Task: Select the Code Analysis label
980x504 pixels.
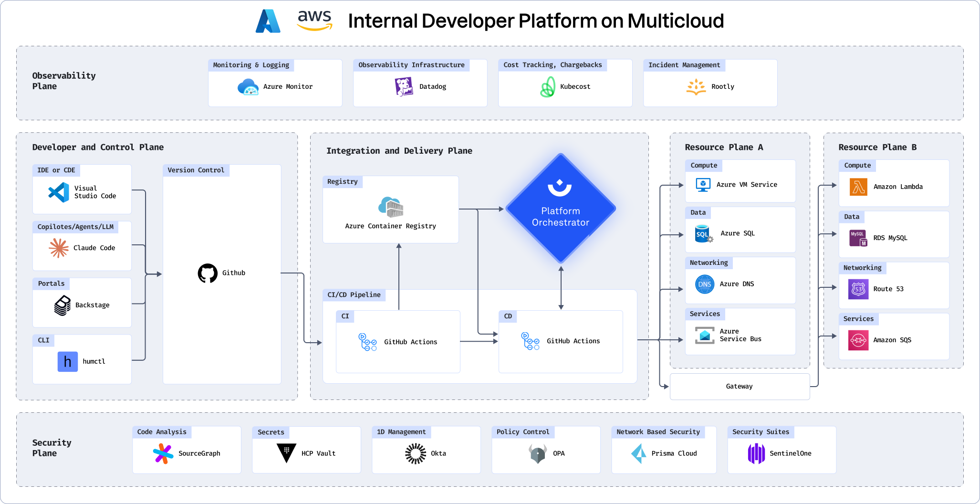Action: 162,432
